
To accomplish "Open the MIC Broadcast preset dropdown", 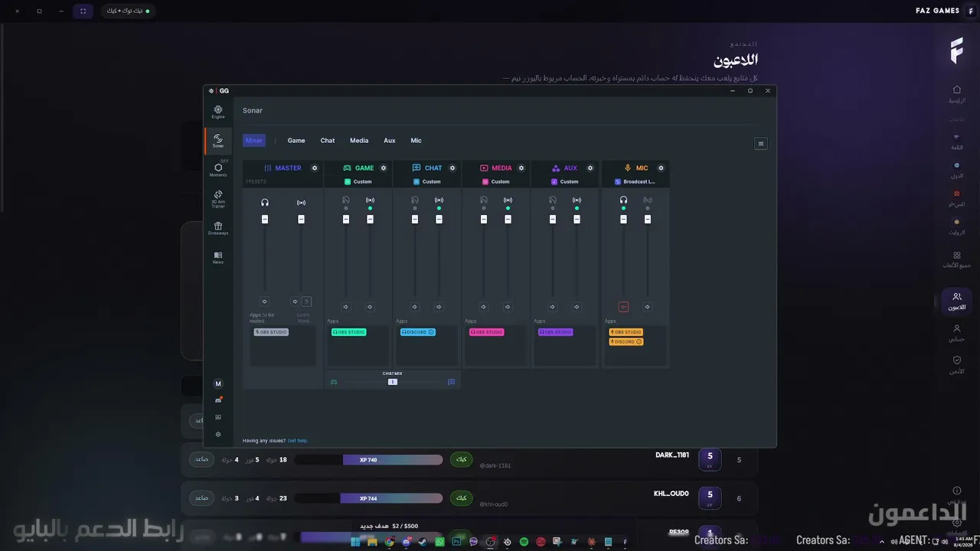I will tap(635, 182).
